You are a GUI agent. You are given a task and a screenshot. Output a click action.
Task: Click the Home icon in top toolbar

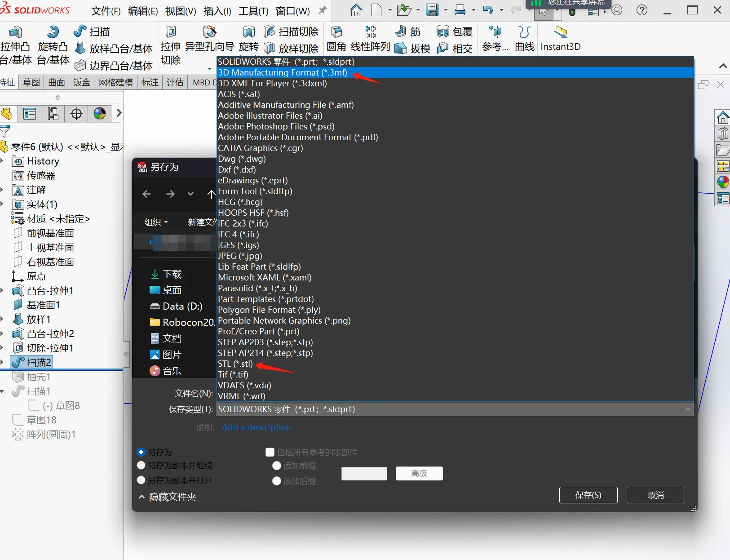click(356, 10)
